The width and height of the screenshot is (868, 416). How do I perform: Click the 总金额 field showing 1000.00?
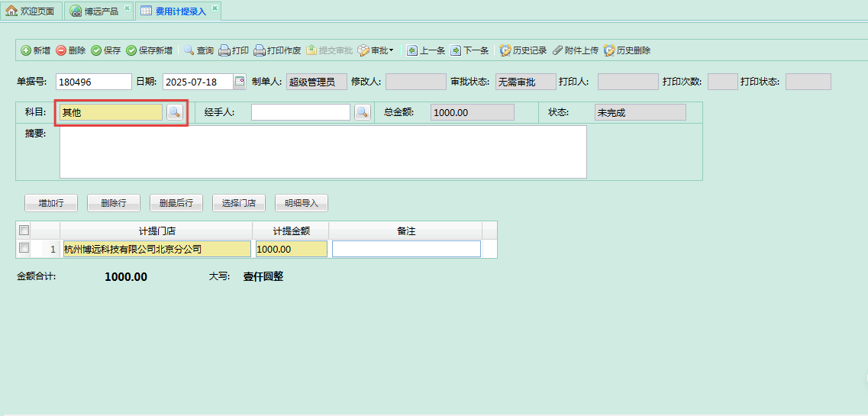coord(473,112)
